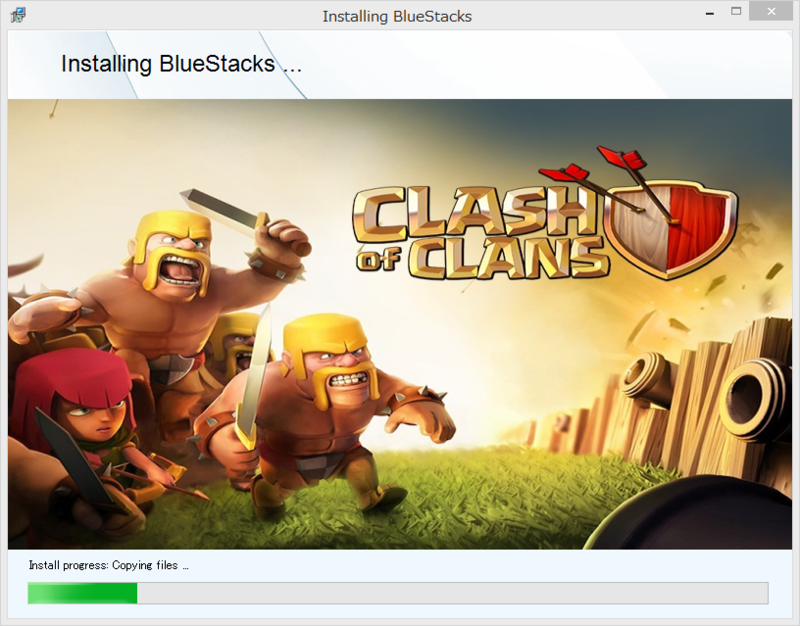
Task: Maximize the Installing BlueStacks window
Action: coord(736,11)
